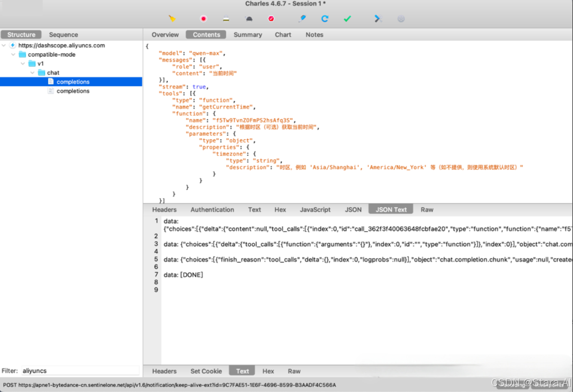
Task: Show request Authentication tab
Action: pyautogui.click(x=212, y=210)
